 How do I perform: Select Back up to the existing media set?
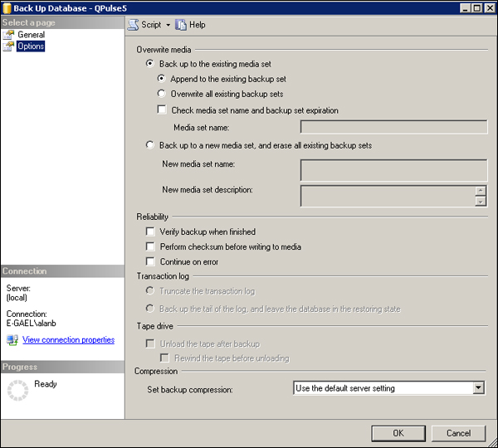click(150, 64)
